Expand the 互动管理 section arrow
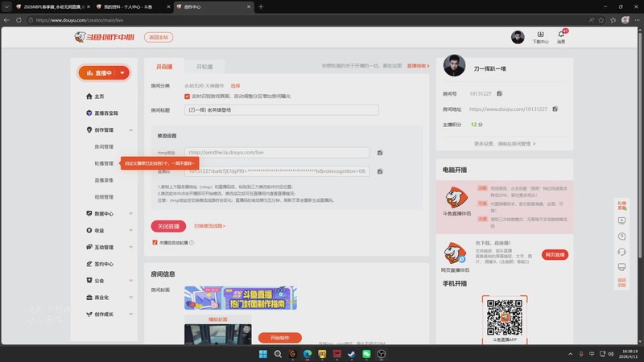The height and width of the screenshot is (362, 644). [130, 247]
